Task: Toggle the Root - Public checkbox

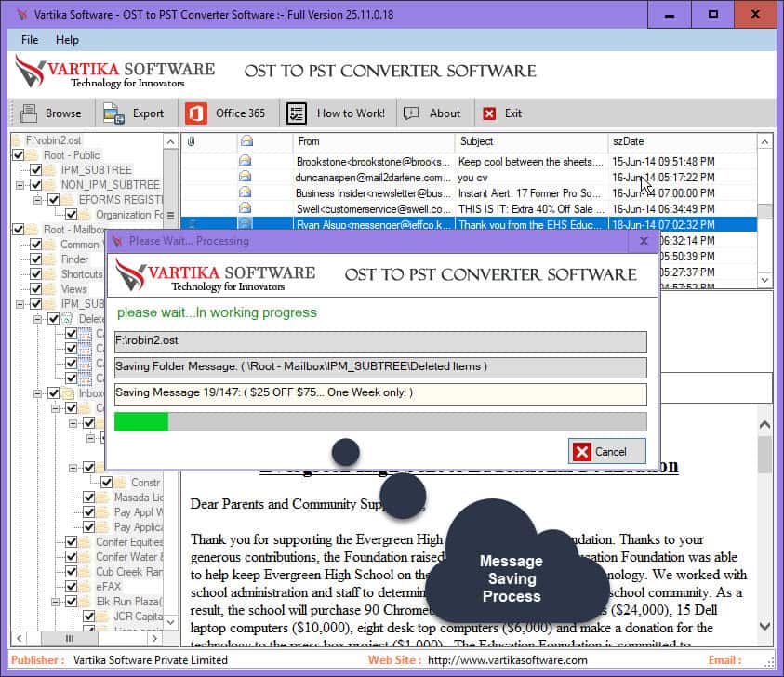Action: click(x=18, y=155)
